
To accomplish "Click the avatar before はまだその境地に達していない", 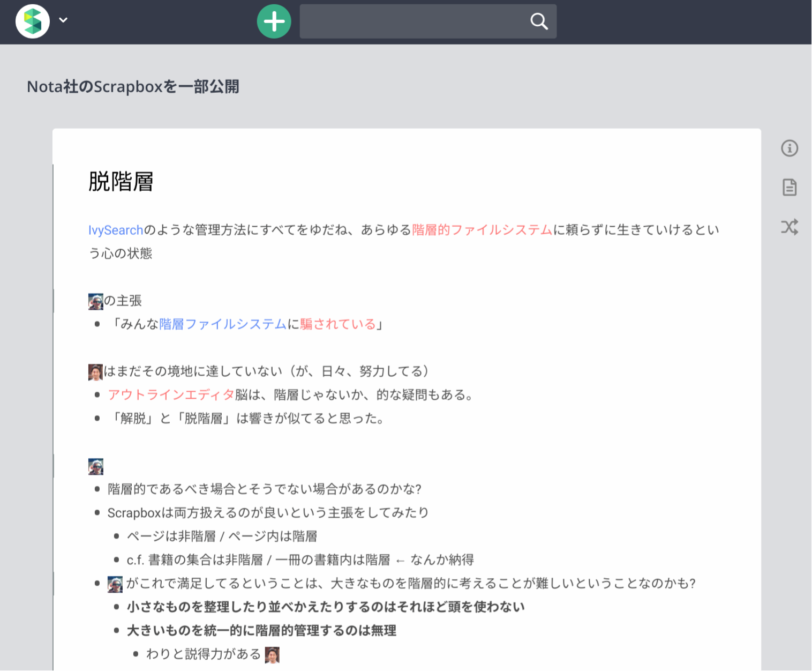I will (96, 372).
